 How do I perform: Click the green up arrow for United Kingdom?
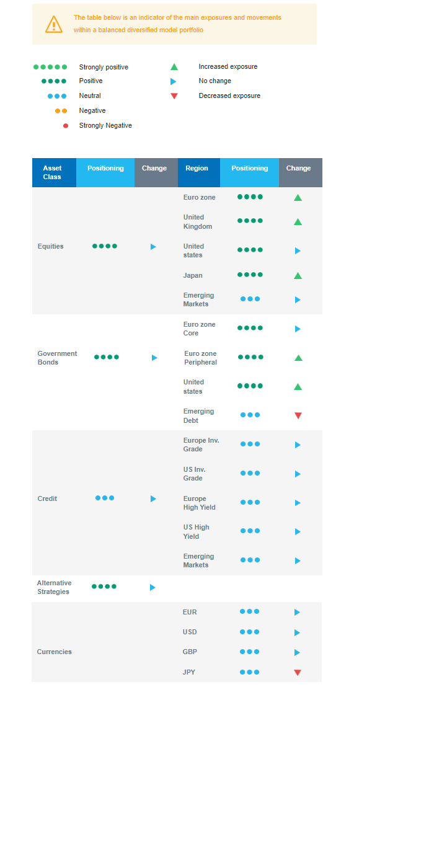298,222
